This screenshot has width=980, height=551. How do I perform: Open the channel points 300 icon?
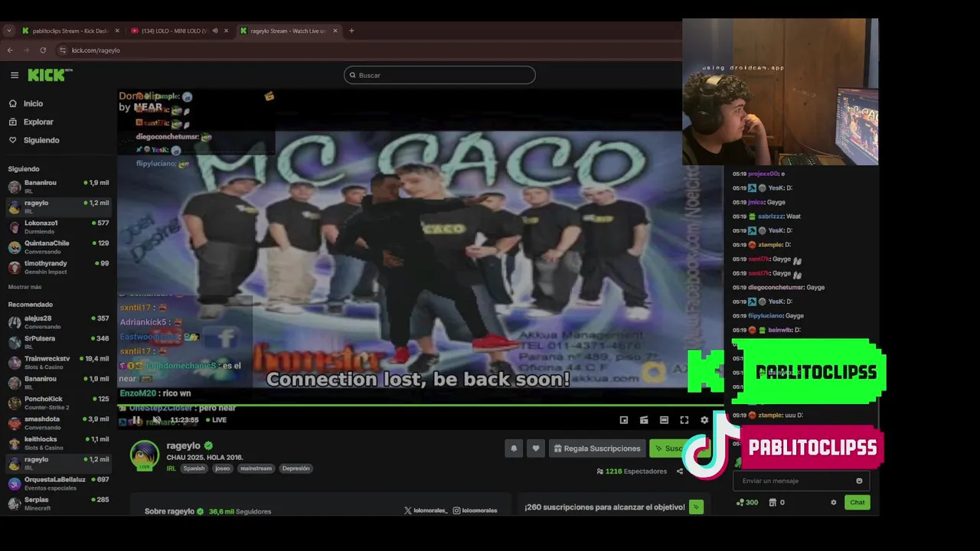747,503
